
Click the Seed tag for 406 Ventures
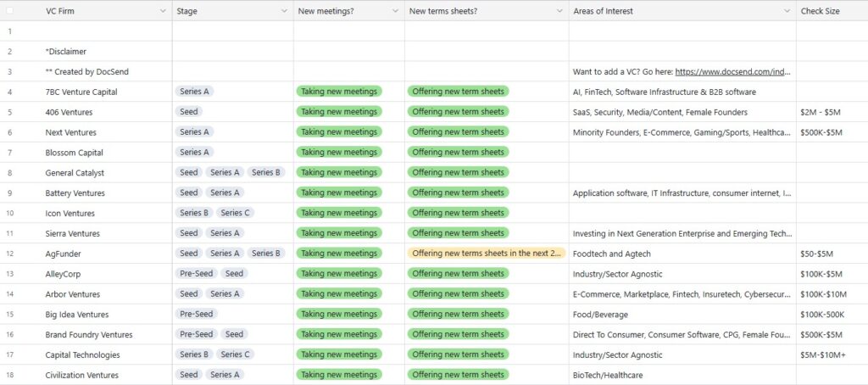189,111
